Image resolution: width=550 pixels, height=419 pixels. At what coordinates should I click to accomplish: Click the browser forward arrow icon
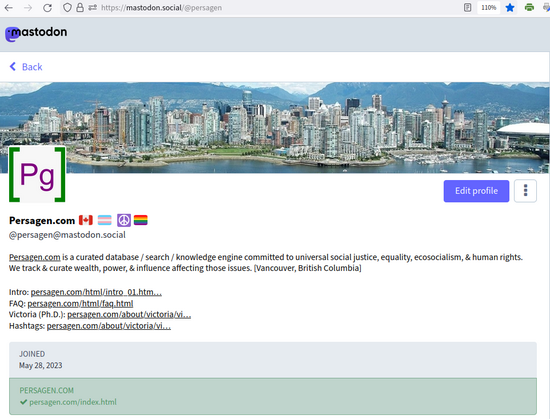pyautogui.click(x=28, y=7)
